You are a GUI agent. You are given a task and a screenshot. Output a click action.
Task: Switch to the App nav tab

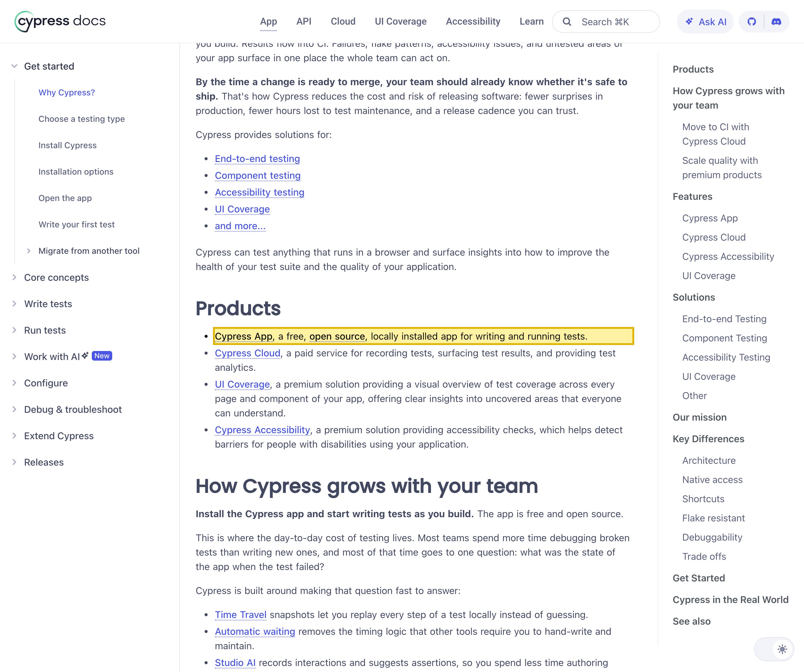coord(268,21)
